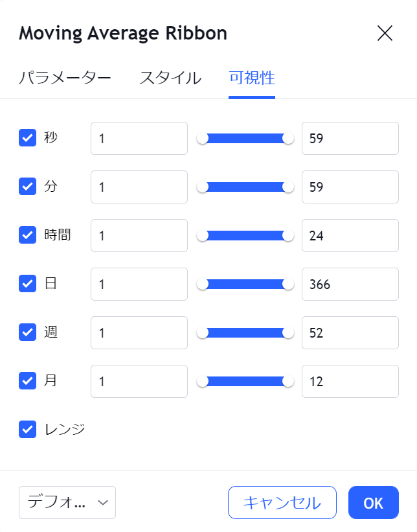
Task: Close the Moving Average Ribbon dialog
Action: pos(385,34)
